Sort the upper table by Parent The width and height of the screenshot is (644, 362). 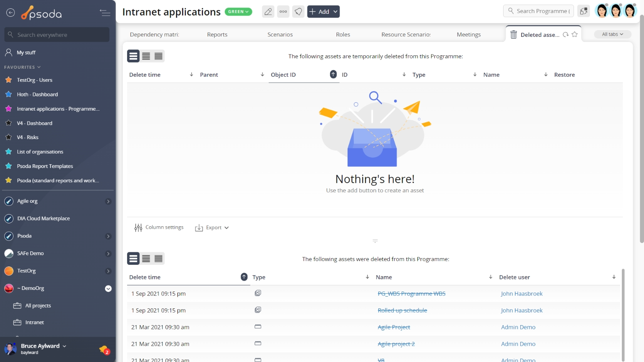(262, 75)
